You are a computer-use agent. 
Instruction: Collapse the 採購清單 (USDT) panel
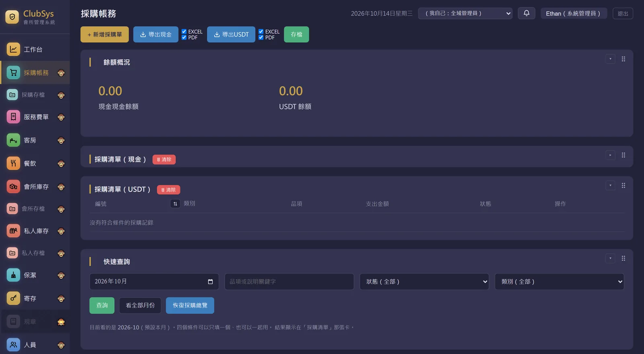[x=611, y=185]
